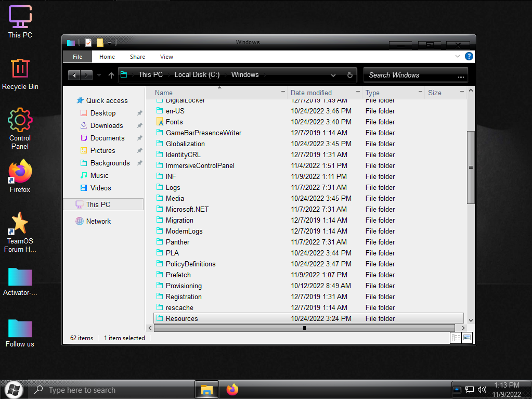Open Desktop in navigation pane
This screenshot has height=399, width=532.
click(x=103, y=113)
